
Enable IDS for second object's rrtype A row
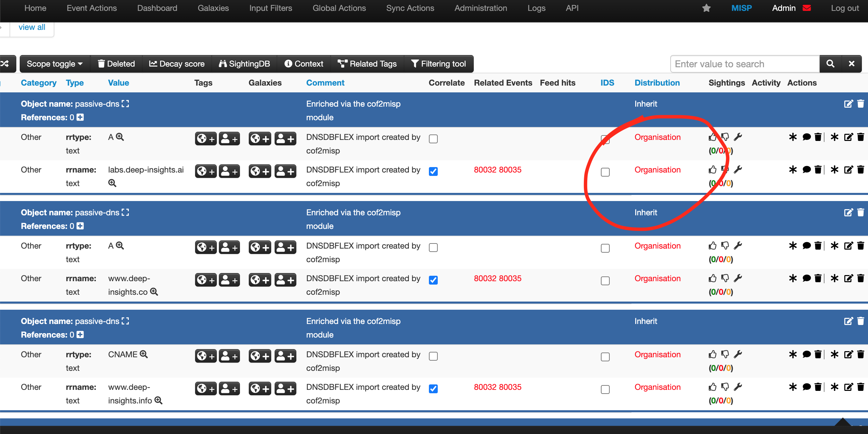[x=605, y=248]
